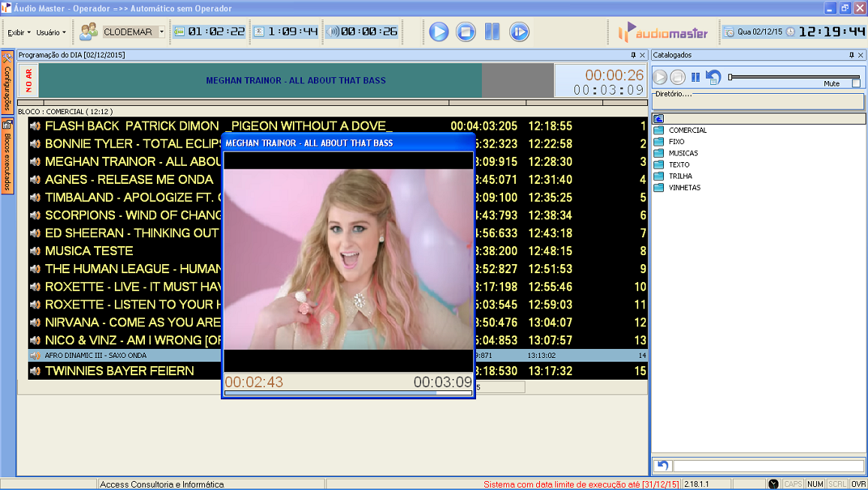Click the up-folder icon above COMERCIAL
868x490 pixels.
659,119
